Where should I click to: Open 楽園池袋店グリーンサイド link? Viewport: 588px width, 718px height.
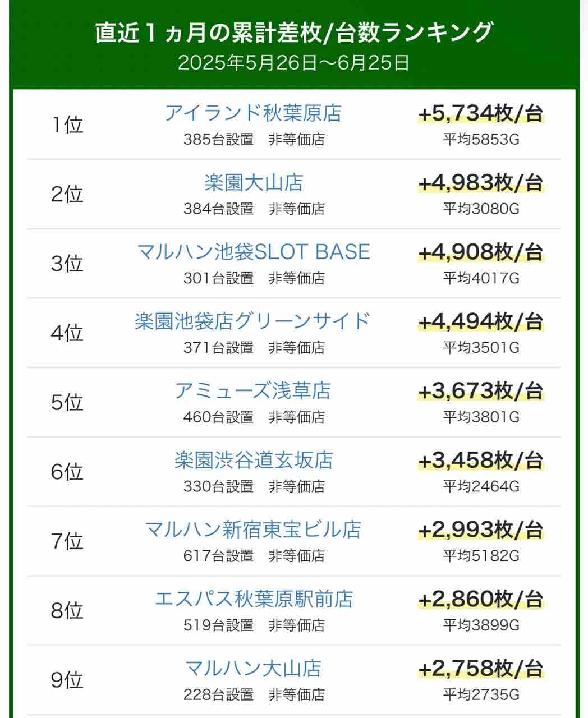click(253, 321)
